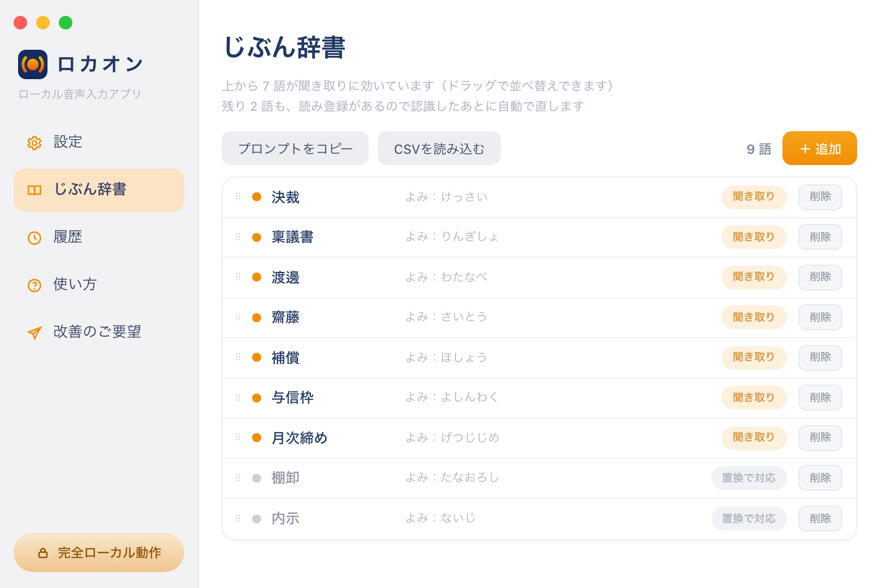Click the orange status dot for 齋藤
882x588 pixels.
point(257,318)
